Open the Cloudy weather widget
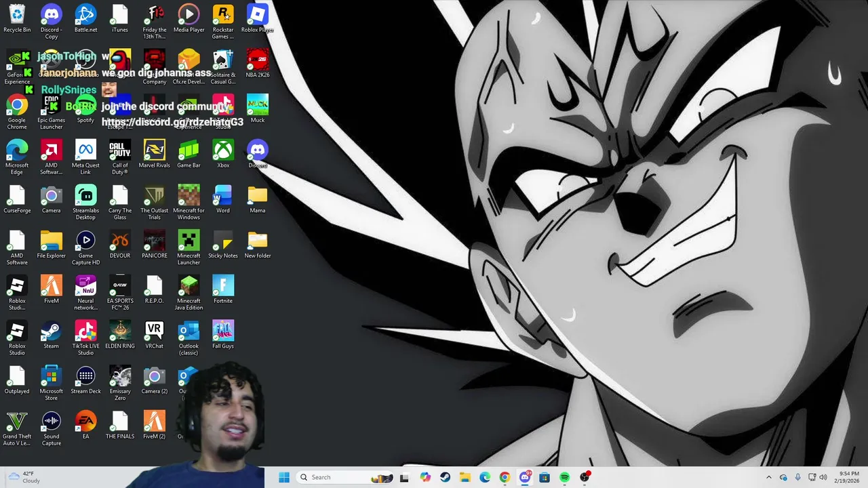Screen dimensions: 868x488 (x=24, y=477)
